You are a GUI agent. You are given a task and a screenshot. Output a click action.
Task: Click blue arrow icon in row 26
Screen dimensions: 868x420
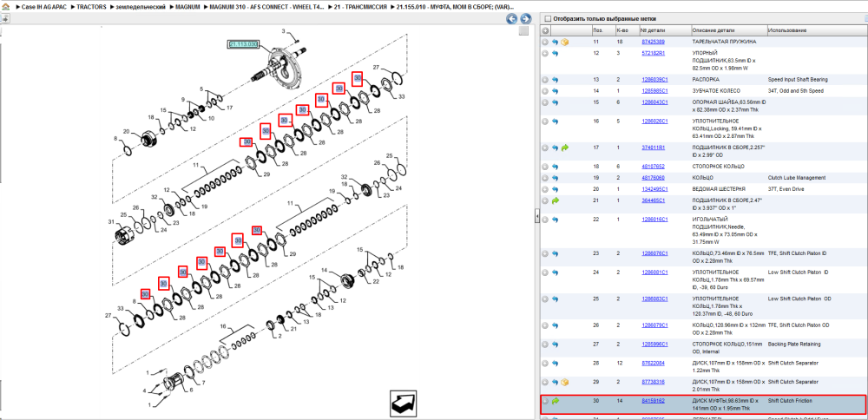555,325
